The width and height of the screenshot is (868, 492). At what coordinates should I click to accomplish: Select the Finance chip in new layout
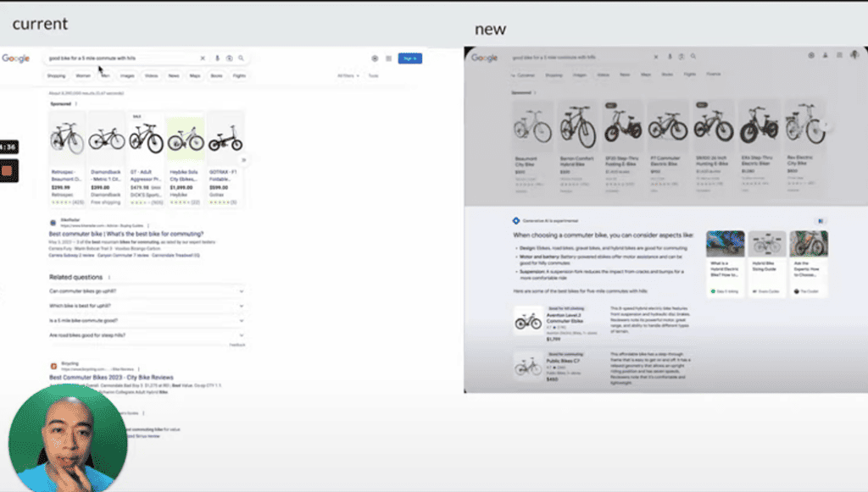(x=714, y=74)
